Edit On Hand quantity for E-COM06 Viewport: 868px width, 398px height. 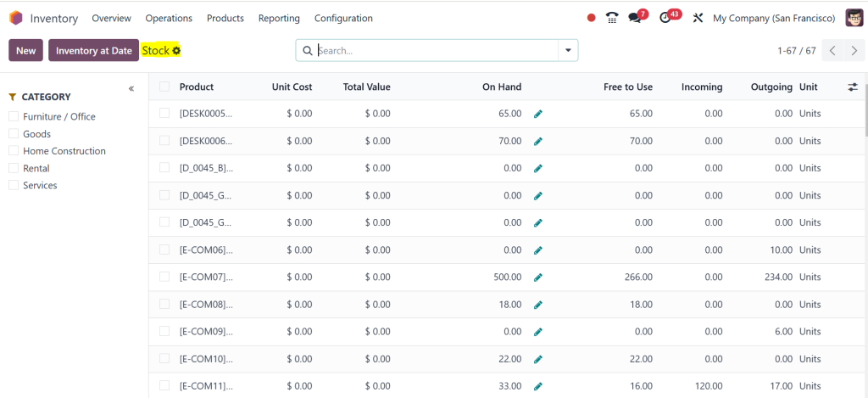click(x=538, y=250)
